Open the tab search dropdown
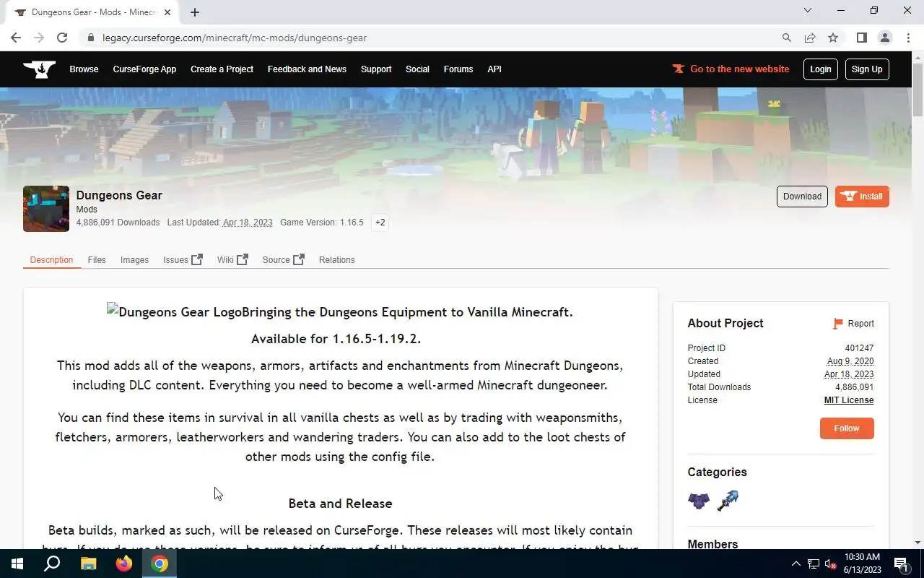The height and width of the screenshot is (578, 924). [x=808, y=11]
